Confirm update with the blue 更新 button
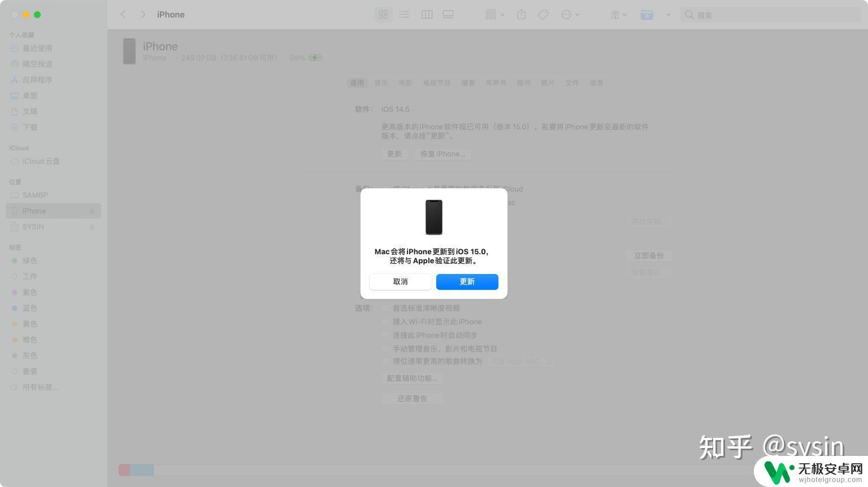Screen dimensions: 868x487 pyautogui.click(x=467, y=281)
